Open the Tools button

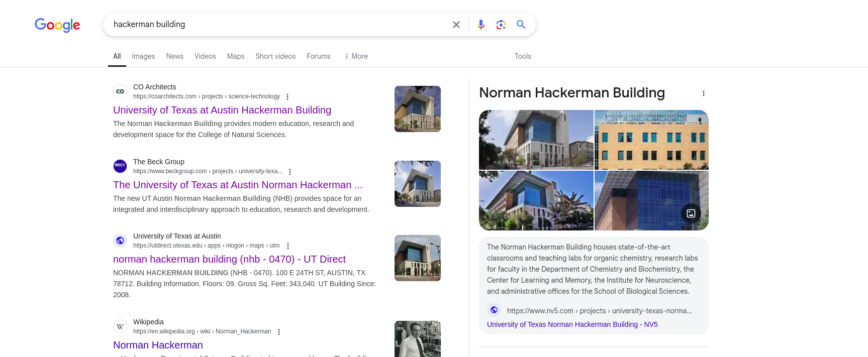pyautogui.click(x=522, y=56)
